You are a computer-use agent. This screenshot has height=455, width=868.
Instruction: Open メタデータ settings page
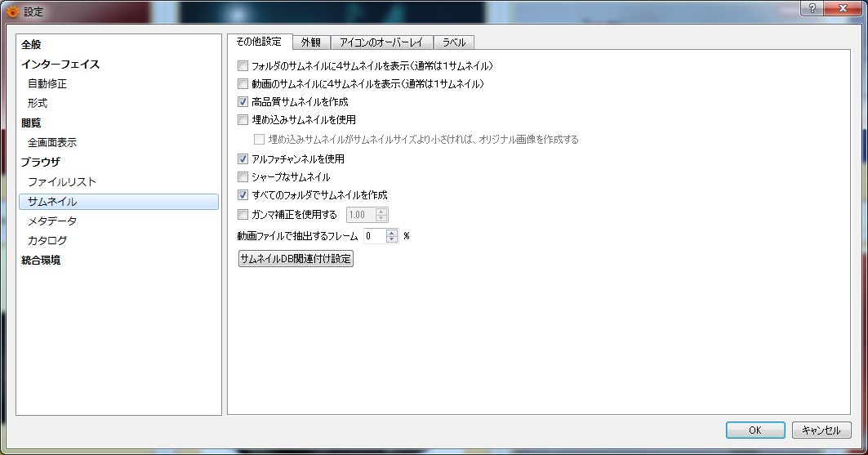pos(52,221)
